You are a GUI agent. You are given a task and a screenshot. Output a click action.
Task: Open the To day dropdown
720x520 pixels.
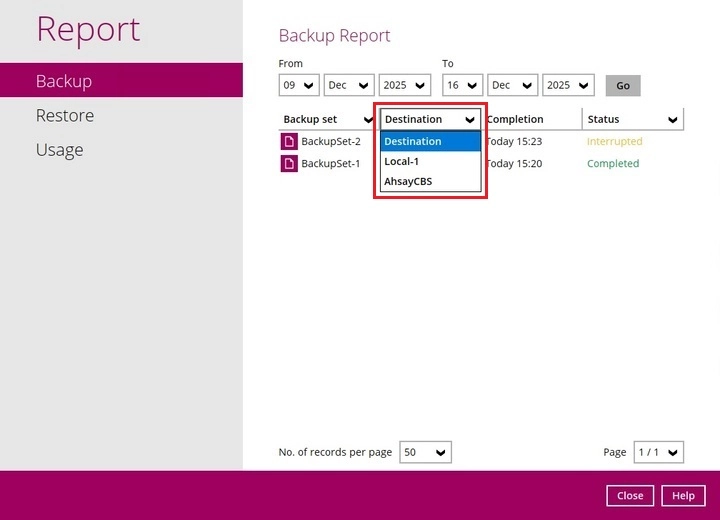point(462,86)
